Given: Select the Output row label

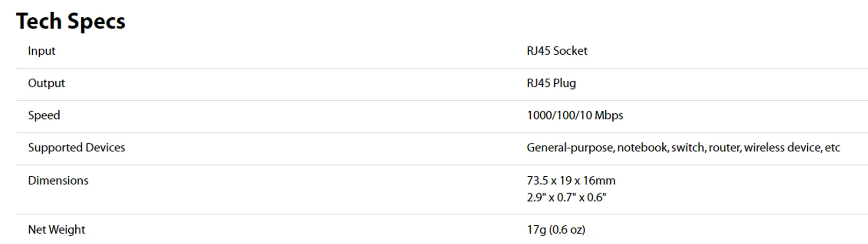Looking at the screenshot, I should click(46, 83).
